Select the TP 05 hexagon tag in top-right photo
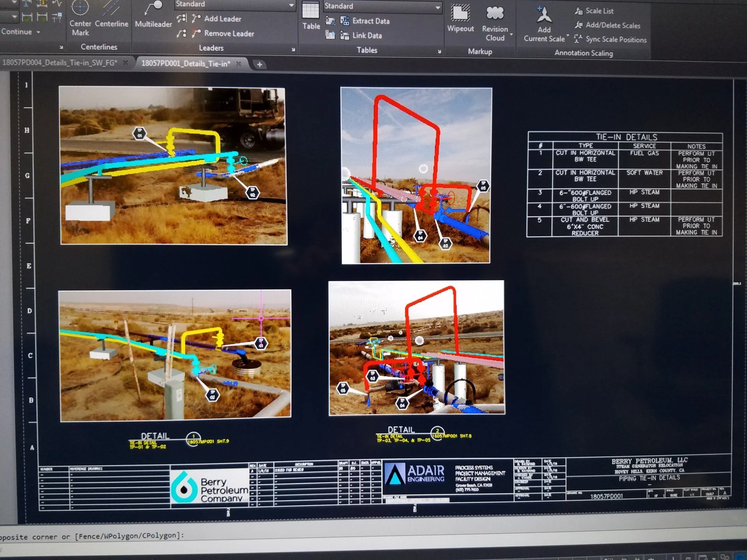 [x=483, y=186]
